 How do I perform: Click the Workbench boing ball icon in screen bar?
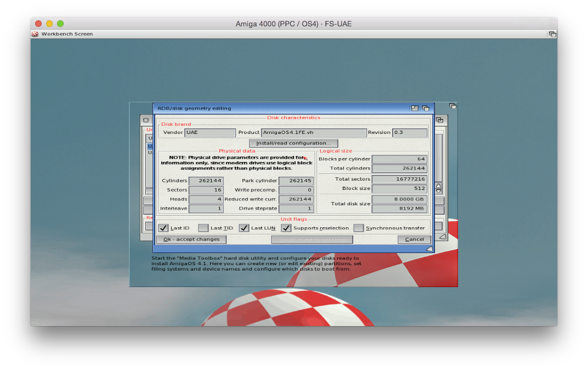[x=35, y=34]
